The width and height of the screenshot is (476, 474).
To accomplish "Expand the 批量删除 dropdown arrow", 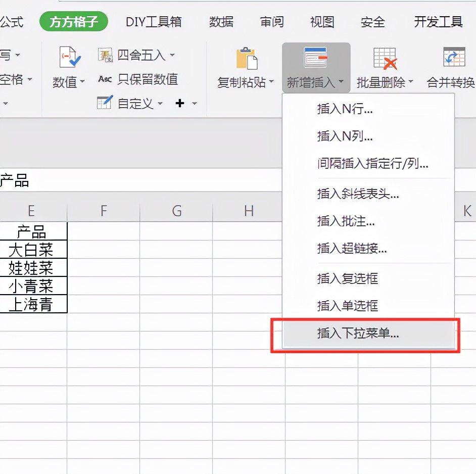I will point(411,81).
